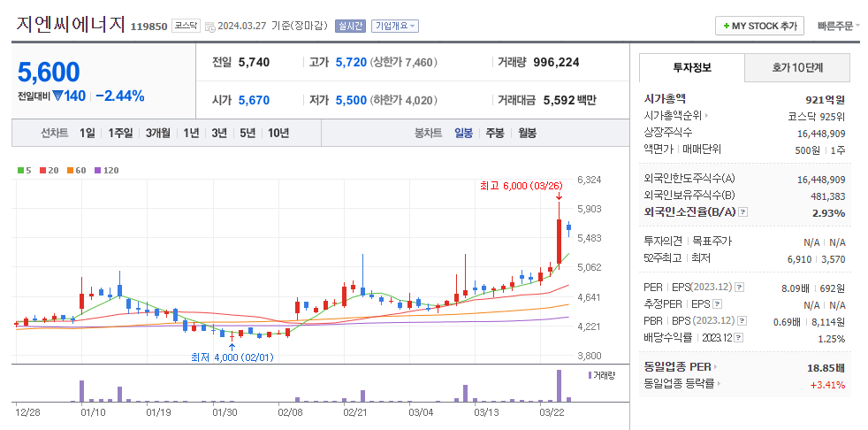Click the arrow beside 동일업종 PER
868x430 pixels.
click(715, 367)
